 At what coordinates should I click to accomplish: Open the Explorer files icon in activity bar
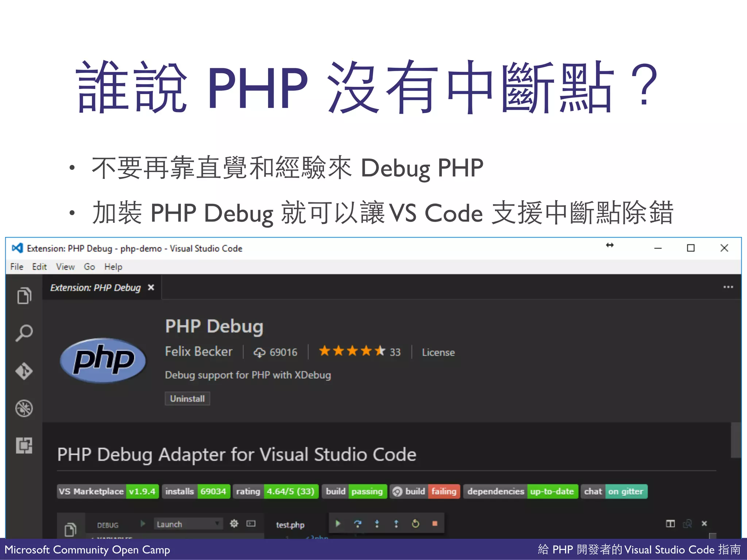coord(24,296)
